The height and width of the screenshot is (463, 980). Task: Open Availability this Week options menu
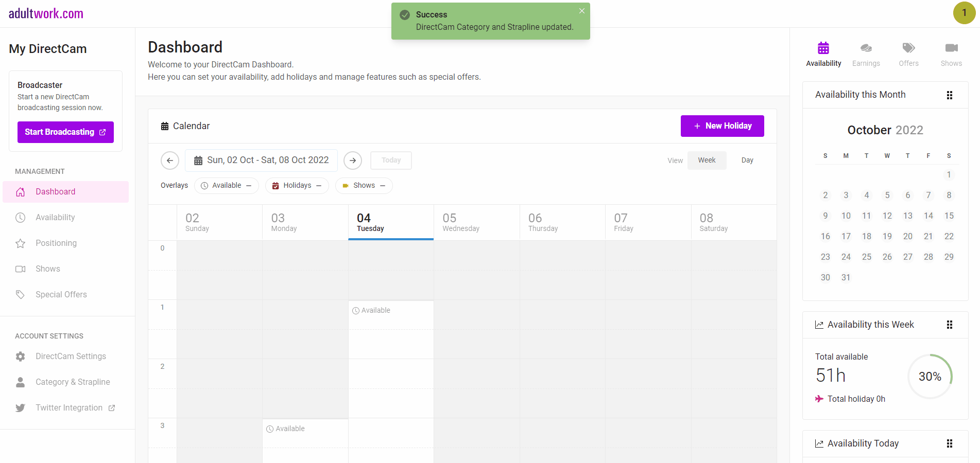949,325
